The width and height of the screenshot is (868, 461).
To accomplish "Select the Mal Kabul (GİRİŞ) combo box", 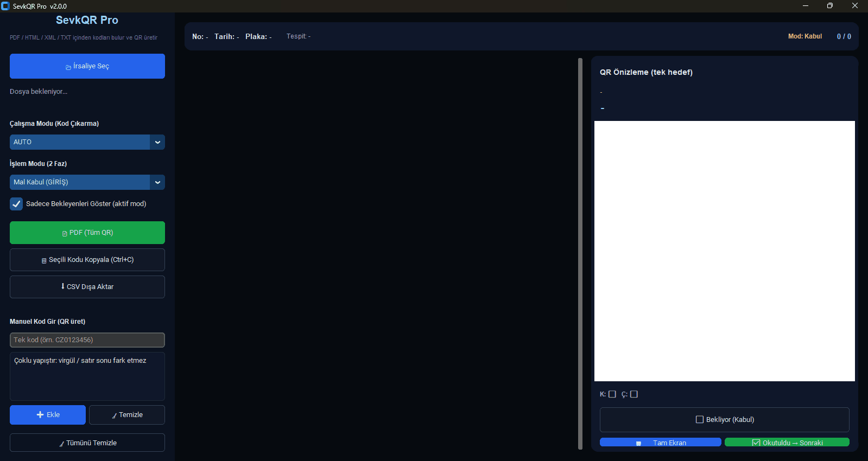I will [x=80, y=182].
